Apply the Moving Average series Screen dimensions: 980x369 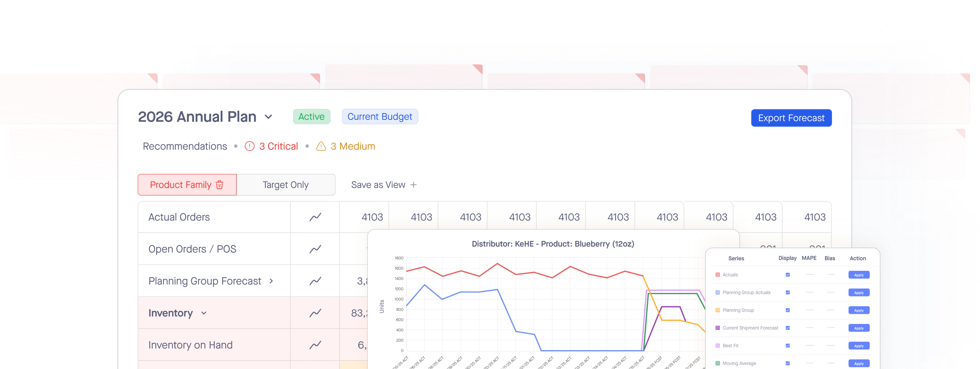(x=859, y=363)
